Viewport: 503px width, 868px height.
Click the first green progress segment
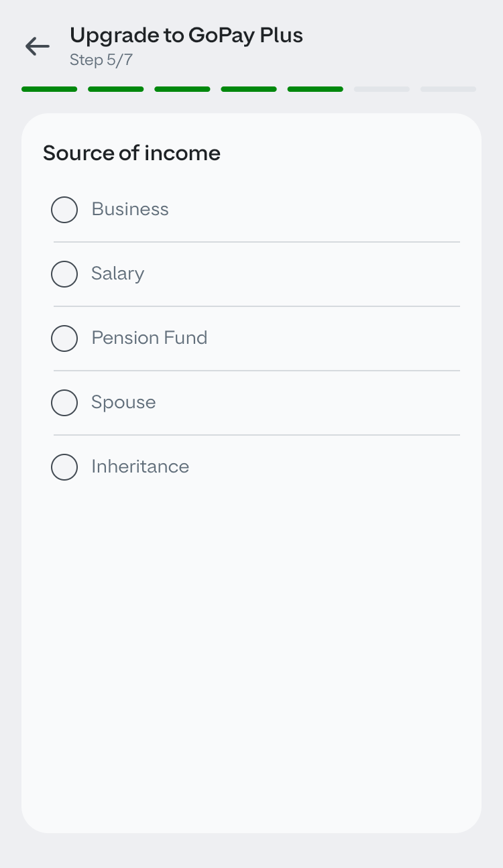point(49,89)
